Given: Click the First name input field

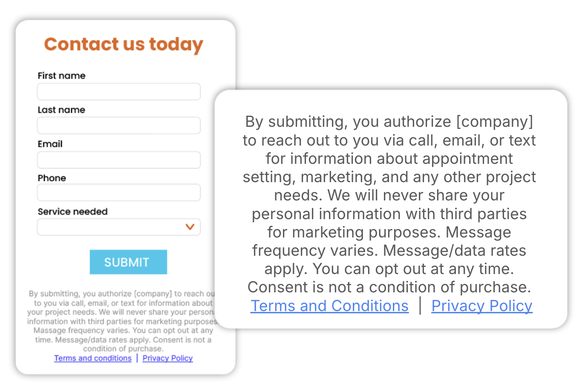Looking at the screenshot, I should click(118, 91).
